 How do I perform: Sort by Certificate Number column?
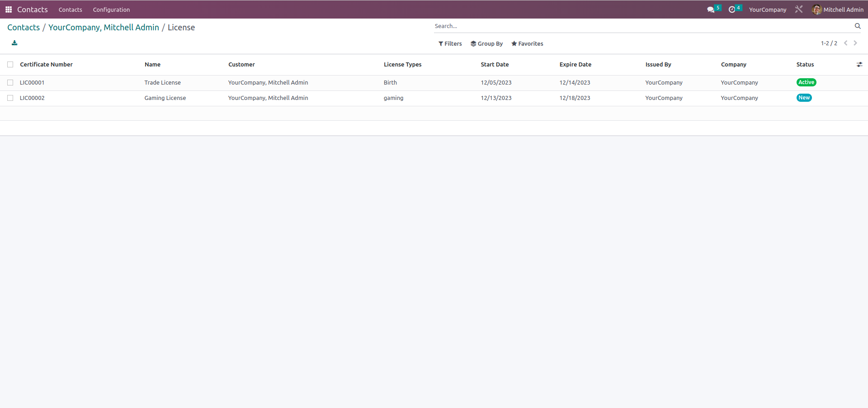point(47,65)
